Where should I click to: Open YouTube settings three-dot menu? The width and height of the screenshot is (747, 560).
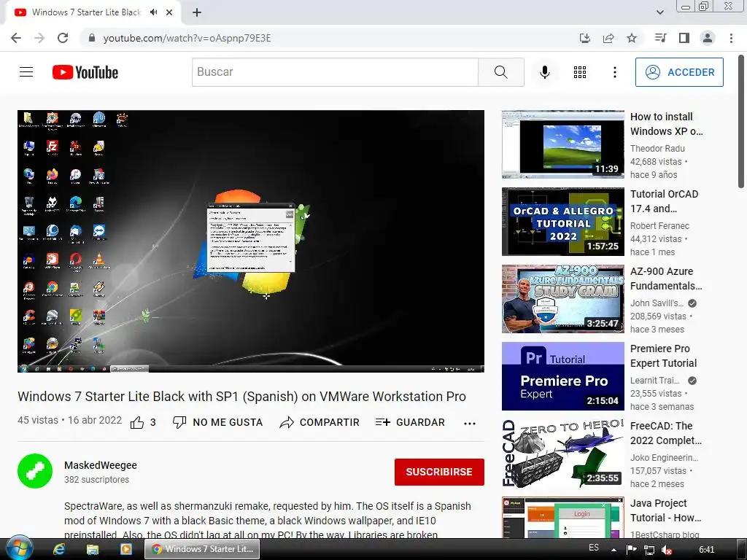[x=614, y=72]
